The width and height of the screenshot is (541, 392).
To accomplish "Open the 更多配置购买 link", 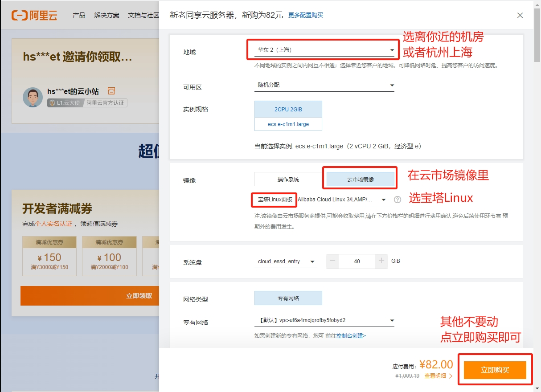I will [x=305, y=15].
